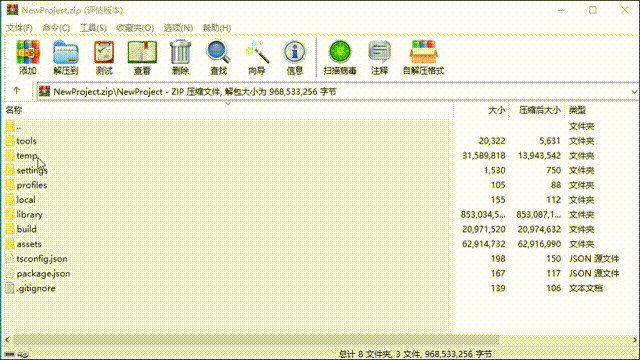The image size is (640, 360).
Task: Open the Wizard (向导) wand icon
Action: pos(257,52)
